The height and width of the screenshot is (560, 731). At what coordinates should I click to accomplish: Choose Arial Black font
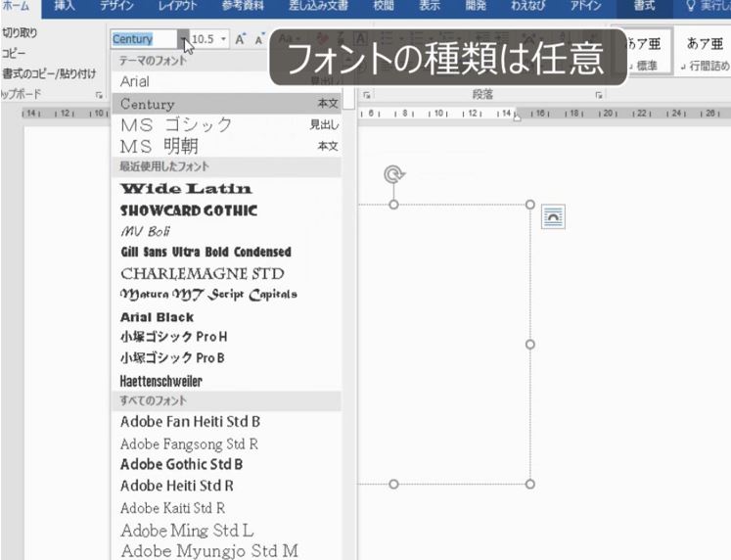pos(227,317)
